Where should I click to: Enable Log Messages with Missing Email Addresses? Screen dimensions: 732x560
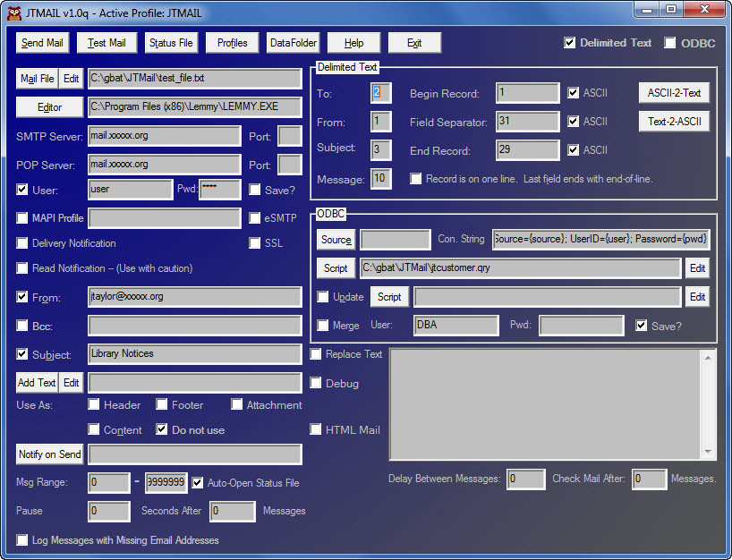(22, 540)
